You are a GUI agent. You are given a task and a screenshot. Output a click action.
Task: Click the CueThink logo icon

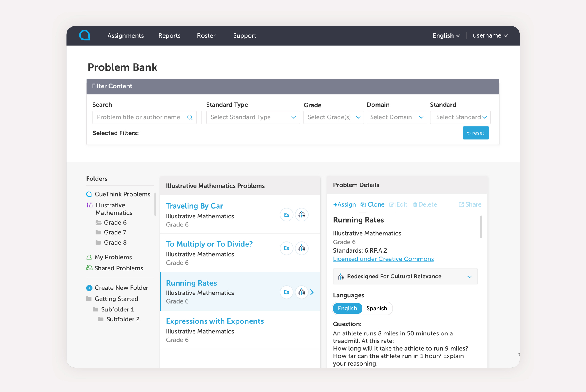click(x=84, y=35)
